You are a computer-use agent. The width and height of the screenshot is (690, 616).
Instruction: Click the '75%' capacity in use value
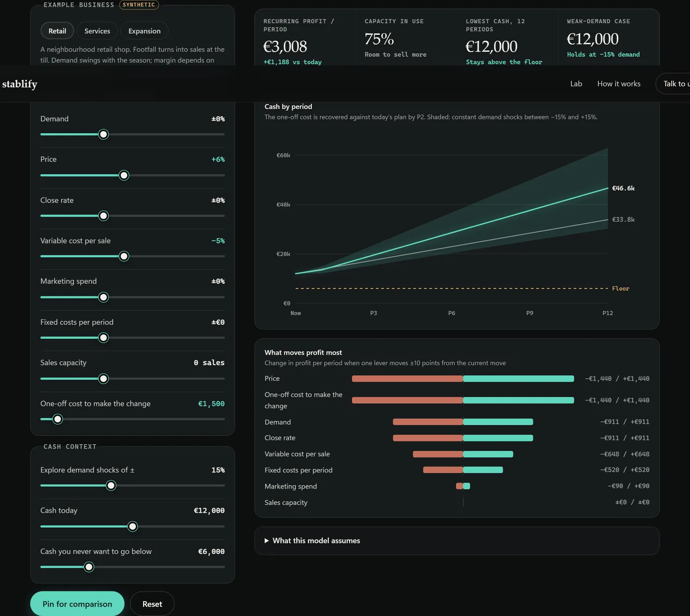coord(379,38)
